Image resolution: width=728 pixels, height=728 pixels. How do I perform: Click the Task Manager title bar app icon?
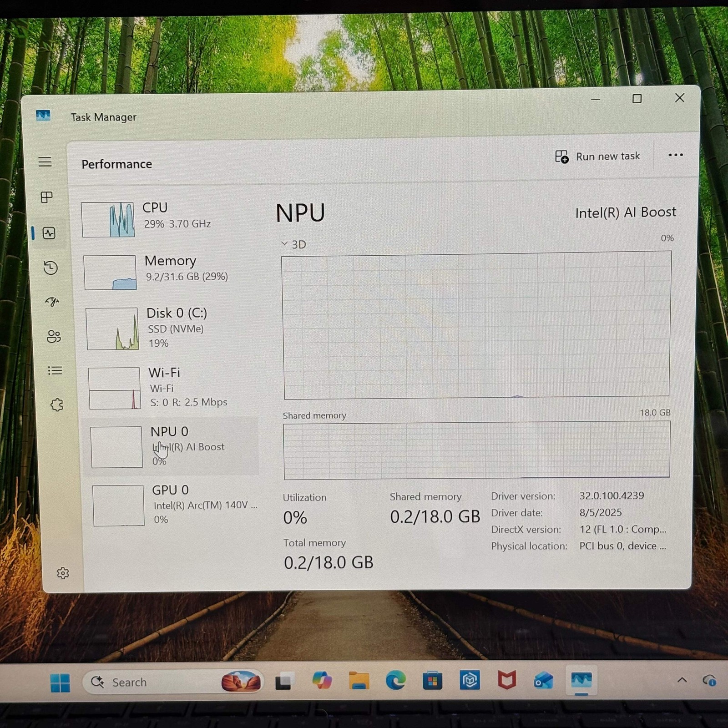[x=43, y=116]
